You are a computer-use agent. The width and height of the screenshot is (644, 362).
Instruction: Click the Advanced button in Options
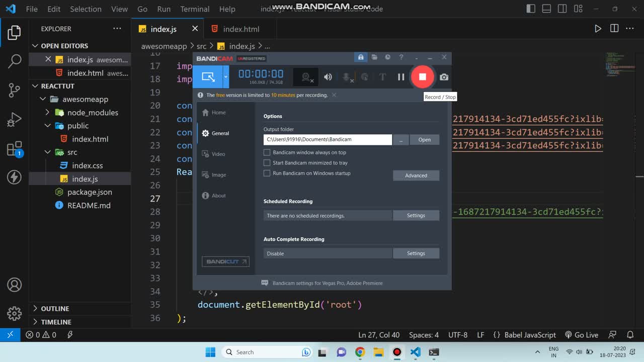pyautogui.click(x=416, y=175)
